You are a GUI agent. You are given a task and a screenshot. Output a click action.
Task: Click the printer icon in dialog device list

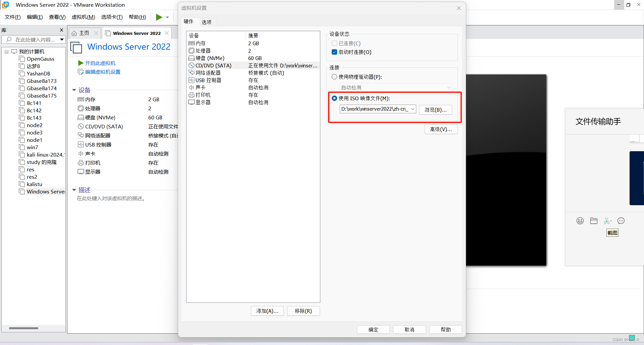[191, 95]
